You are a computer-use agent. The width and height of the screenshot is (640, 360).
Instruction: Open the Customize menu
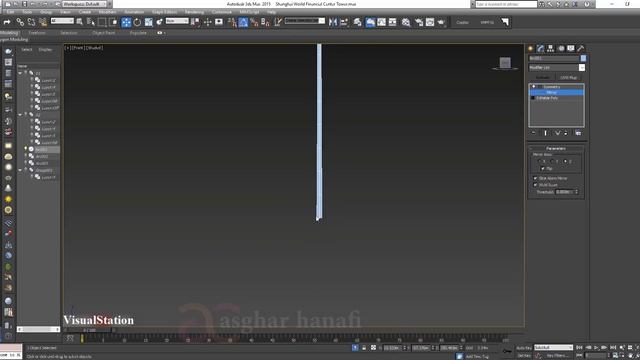pyautogui.click(x=222, y=12)
